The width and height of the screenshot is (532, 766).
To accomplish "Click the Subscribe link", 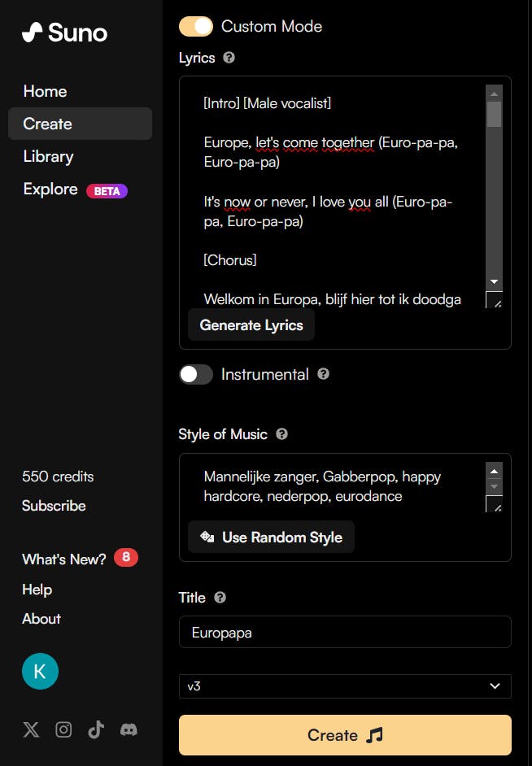I will tap(54, 506).
